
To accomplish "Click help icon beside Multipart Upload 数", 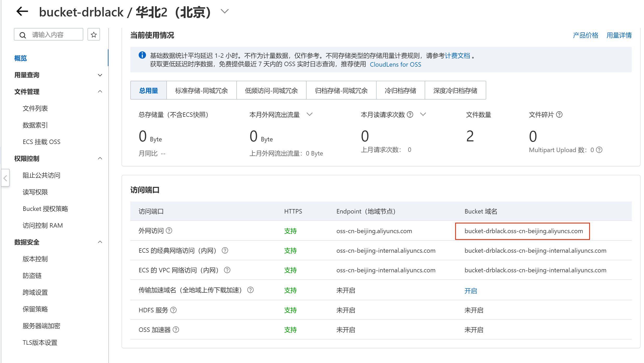I will click(x=599, y=150).
